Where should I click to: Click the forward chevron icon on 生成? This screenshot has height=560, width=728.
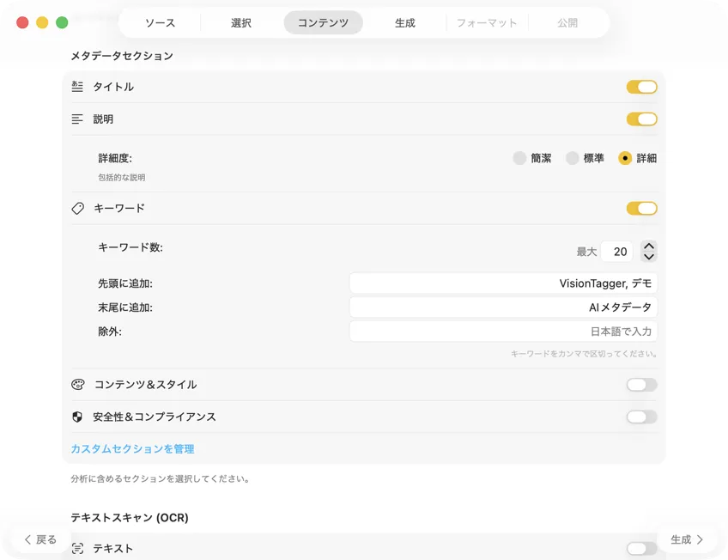701,539
